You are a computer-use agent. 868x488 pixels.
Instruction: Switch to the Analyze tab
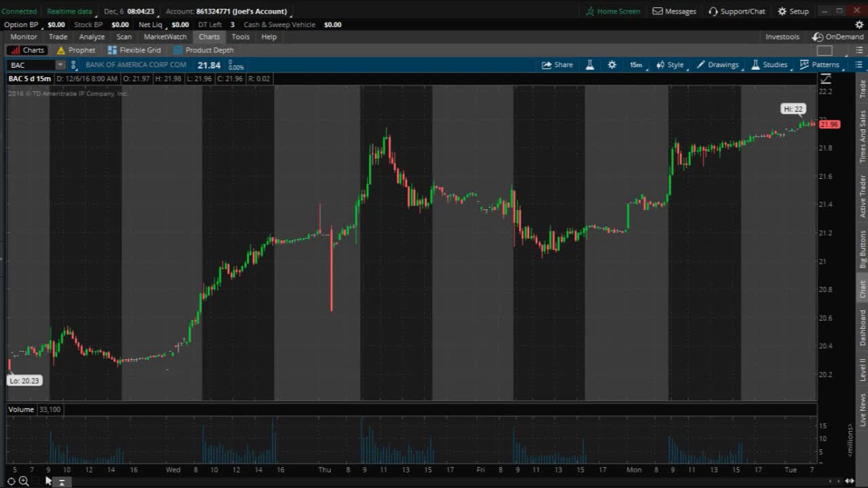92,37
